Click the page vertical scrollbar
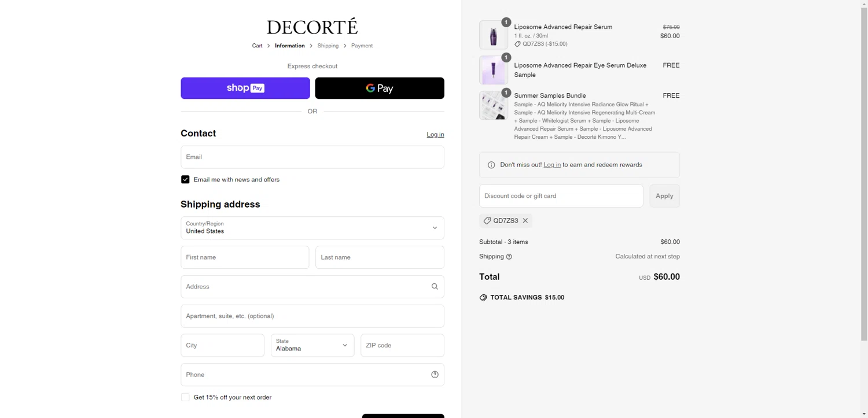868x418 pixels. click(864, 173)
